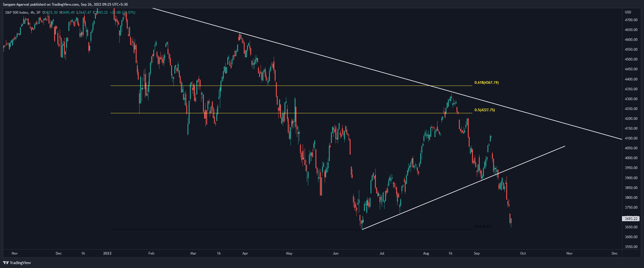Click the 2022 year label on time axis
644x268 pixels.
coord(107,253)
